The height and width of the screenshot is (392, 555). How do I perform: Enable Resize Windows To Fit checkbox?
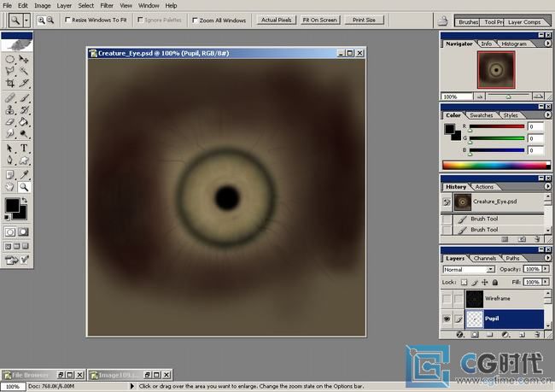pos(67,20)
